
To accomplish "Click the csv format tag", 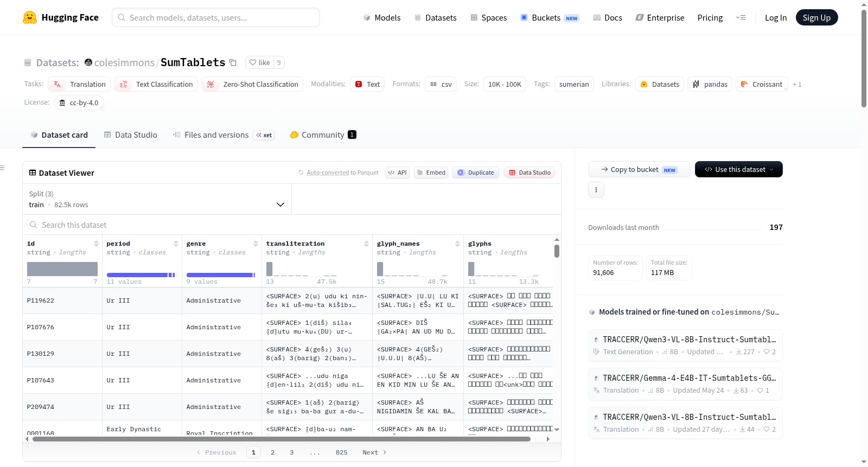I will (441, 84).
